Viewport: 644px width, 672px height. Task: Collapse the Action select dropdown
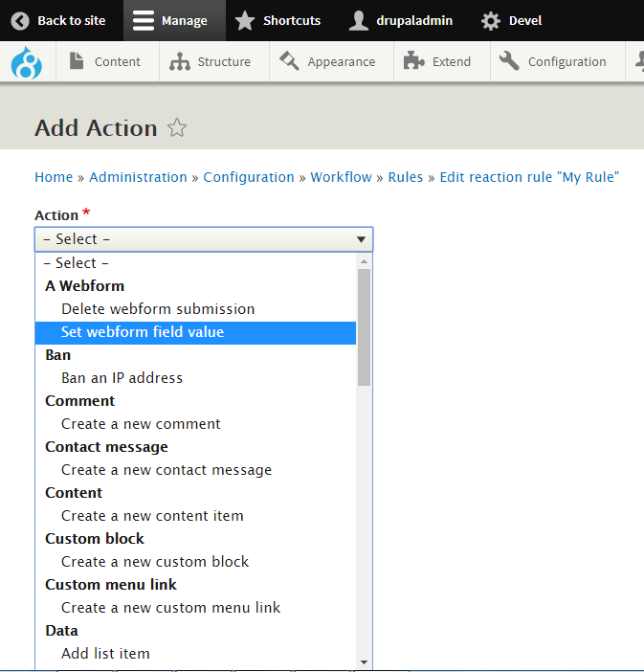(x=361, y=239)
